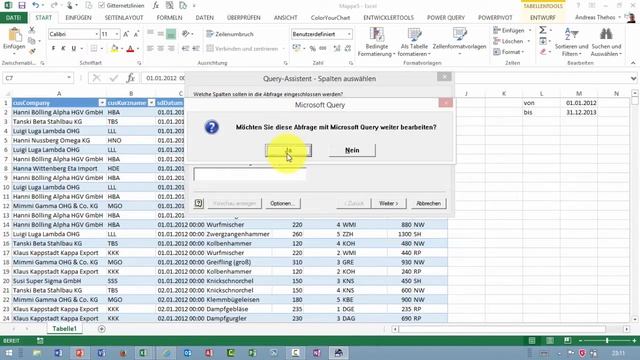Click Nein in the Microsoft Query dialog
This screenshot has height=360, width=640.
(x=352, y=150)
